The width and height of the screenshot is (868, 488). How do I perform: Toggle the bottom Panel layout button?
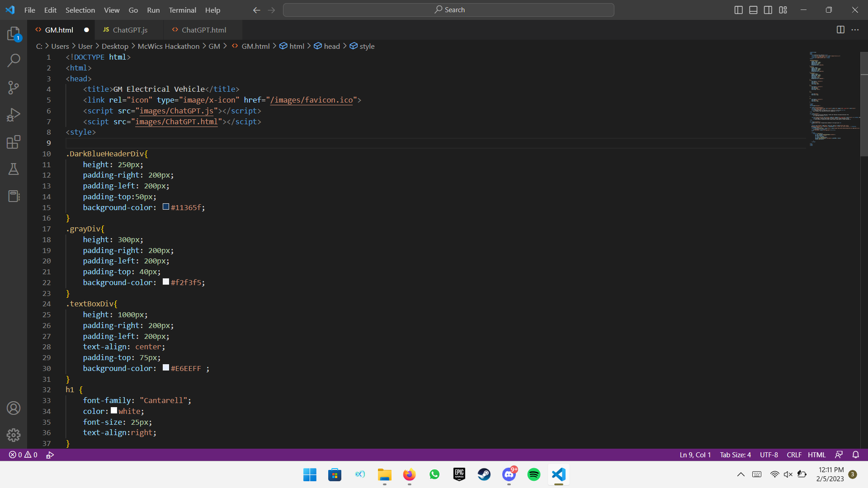[x=753, y=10]
